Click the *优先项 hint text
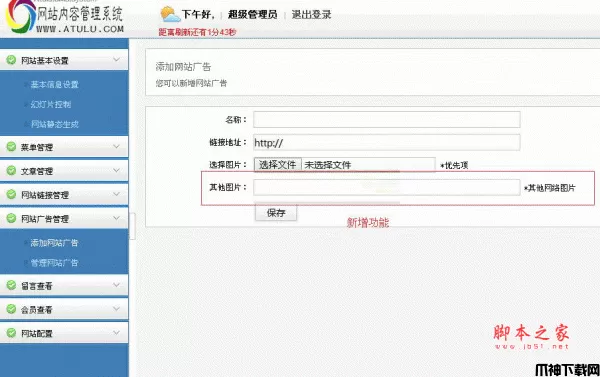Image resolution: width=600 pixels, height=377 pixels. [x=454, y=165]
